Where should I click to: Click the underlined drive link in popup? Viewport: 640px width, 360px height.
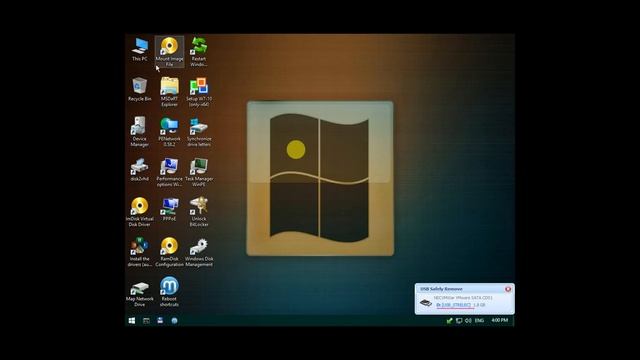click(453, 305)
